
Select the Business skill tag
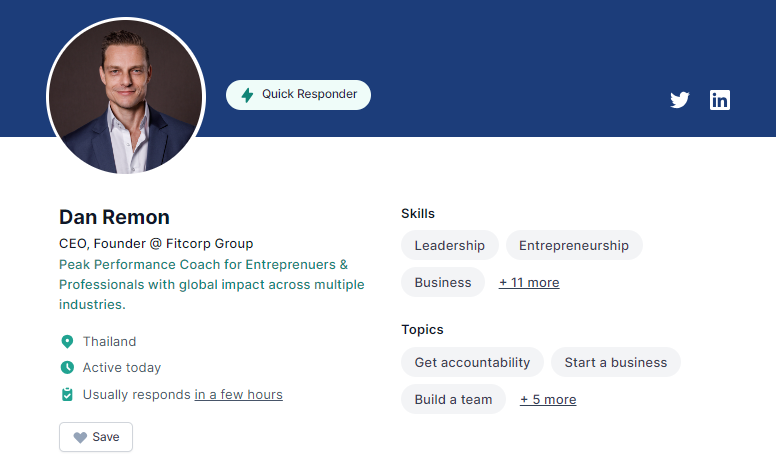(443, 282)
